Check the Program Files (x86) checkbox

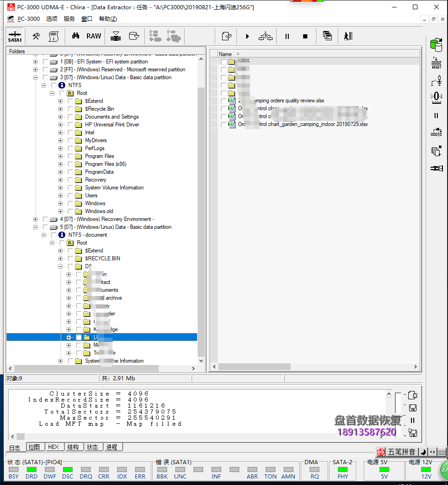71,164
